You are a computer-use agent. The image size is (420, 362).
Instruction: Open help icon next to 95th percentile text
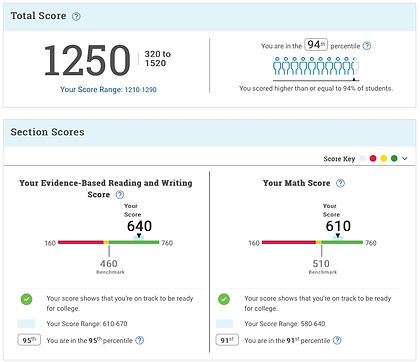[x=140, y=340]
